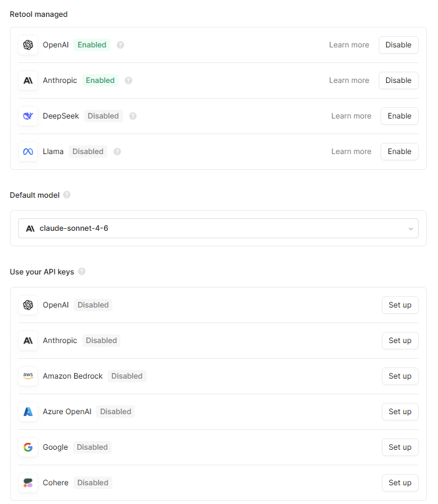This screenshot has height=504, width=438.
Task: Click the Google logo icon in API keys
Action: 28,447
